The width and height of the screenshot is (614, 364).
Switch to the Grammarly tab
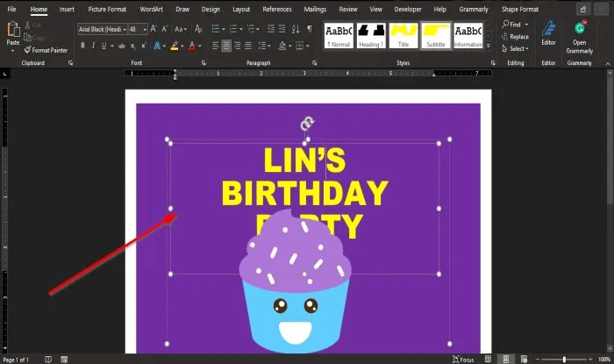[x=474, y=9]
